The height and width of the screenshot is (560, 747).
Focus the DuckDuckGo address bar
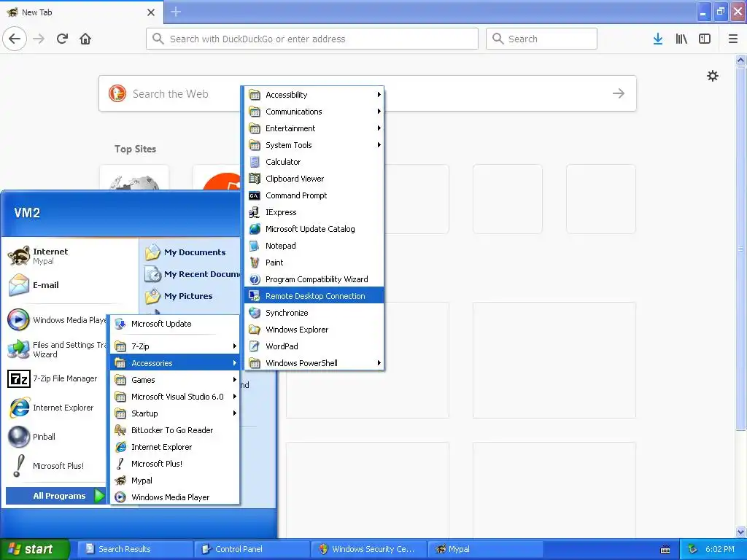point(312,39)
